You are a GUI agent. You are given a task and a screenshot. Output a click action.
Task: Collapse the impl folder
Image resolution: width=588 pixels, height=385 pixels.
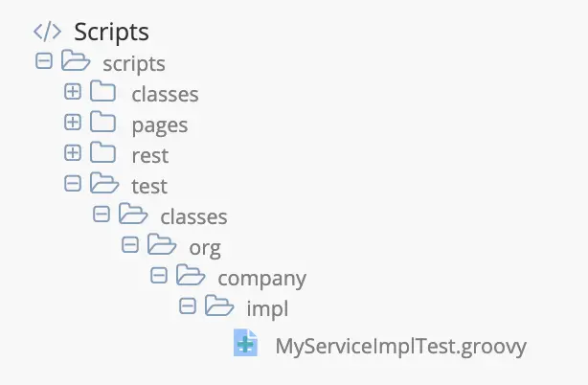click(x=188, y=306)
